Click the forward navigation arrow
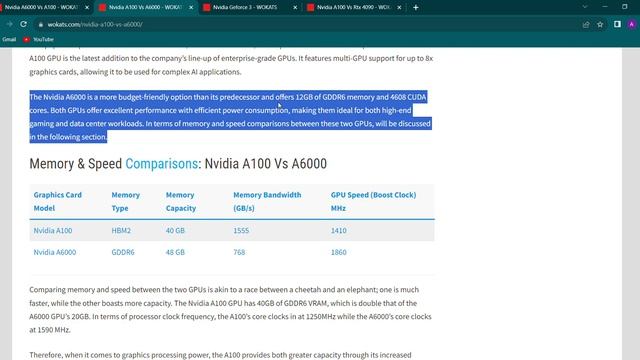The height and width of the screenshot is (360, 640). (x=9, y=24)
